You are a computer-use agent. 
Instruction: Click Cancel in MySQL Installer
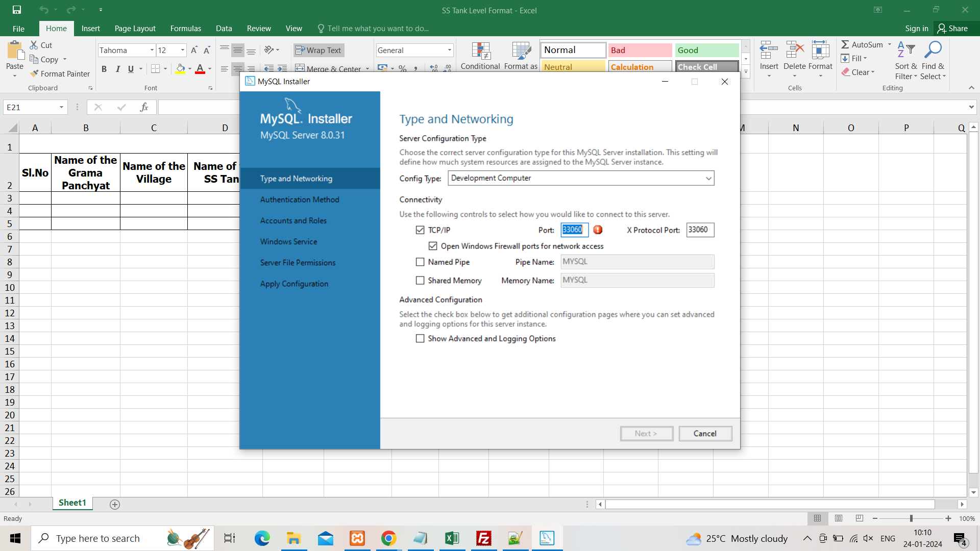705,434
